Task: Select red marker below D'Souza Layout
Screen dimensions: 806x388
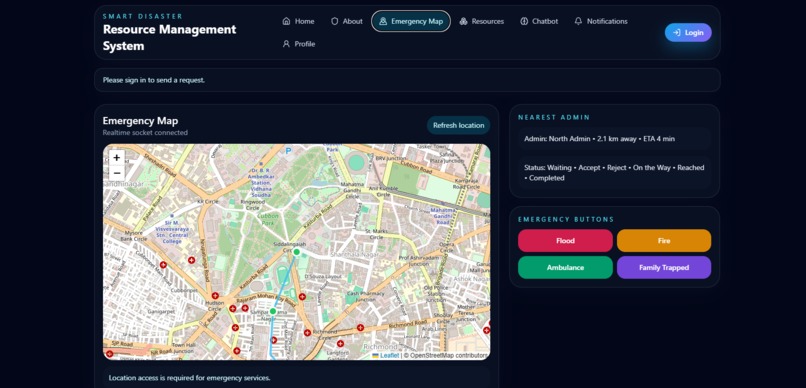Action: tap(302, 297)
